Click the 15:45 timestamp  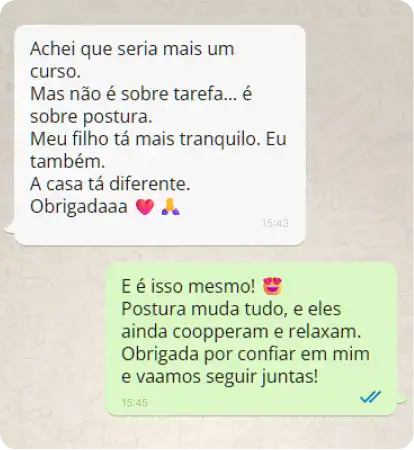click(x=134, y=403)
